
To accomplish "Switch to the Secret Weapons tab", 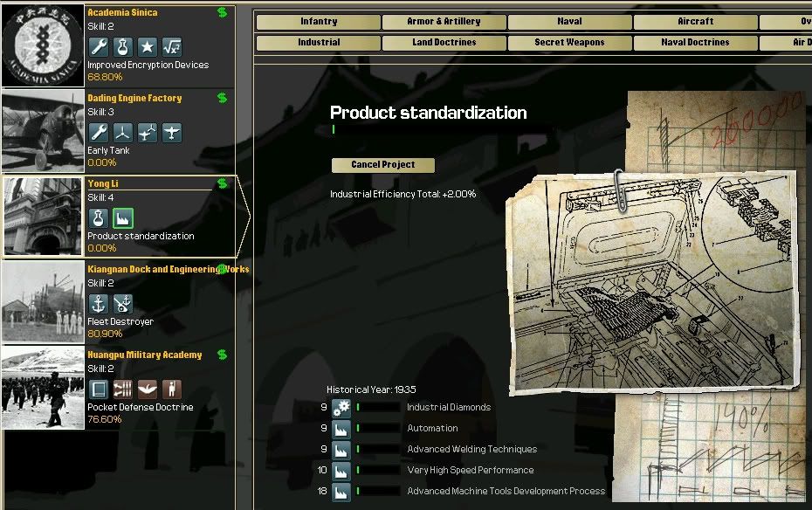I will (x=570, y=42).
